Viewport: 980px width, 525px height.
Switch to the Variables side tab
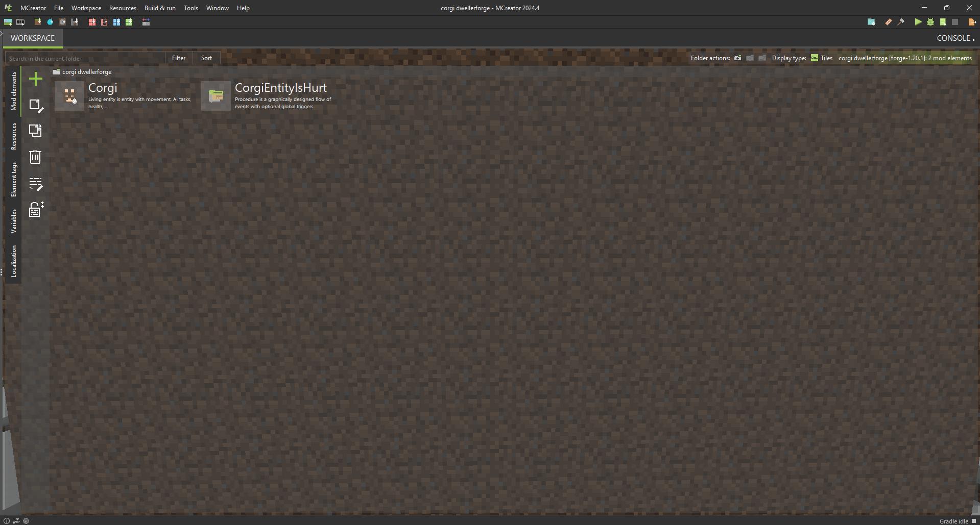pyautogui.click(x=14, y=221)
